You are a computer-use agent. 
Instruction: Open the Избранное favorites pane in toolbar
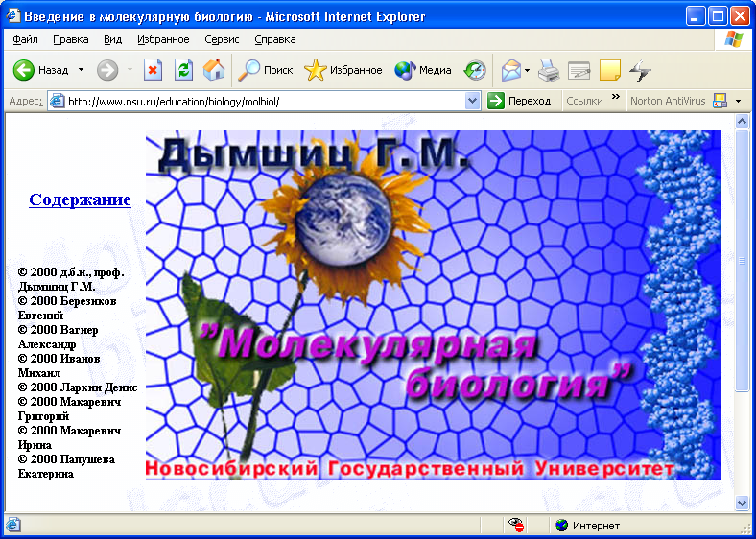click(343, 70)
